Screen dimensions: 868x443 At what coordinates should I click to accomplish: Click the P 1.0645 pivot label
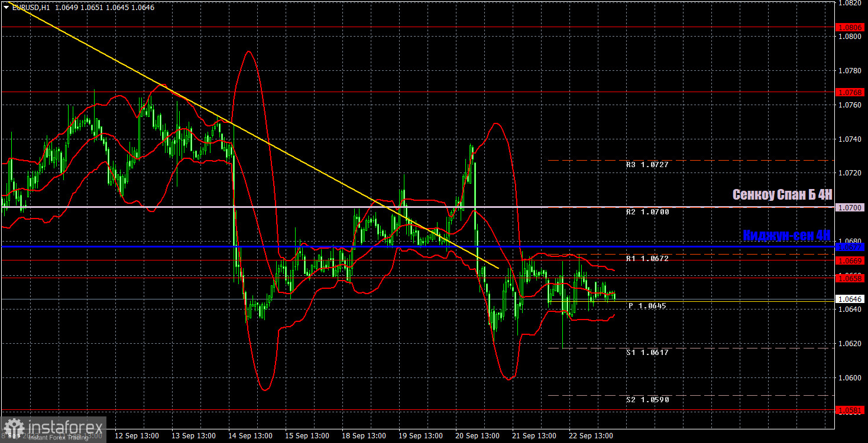647,305
